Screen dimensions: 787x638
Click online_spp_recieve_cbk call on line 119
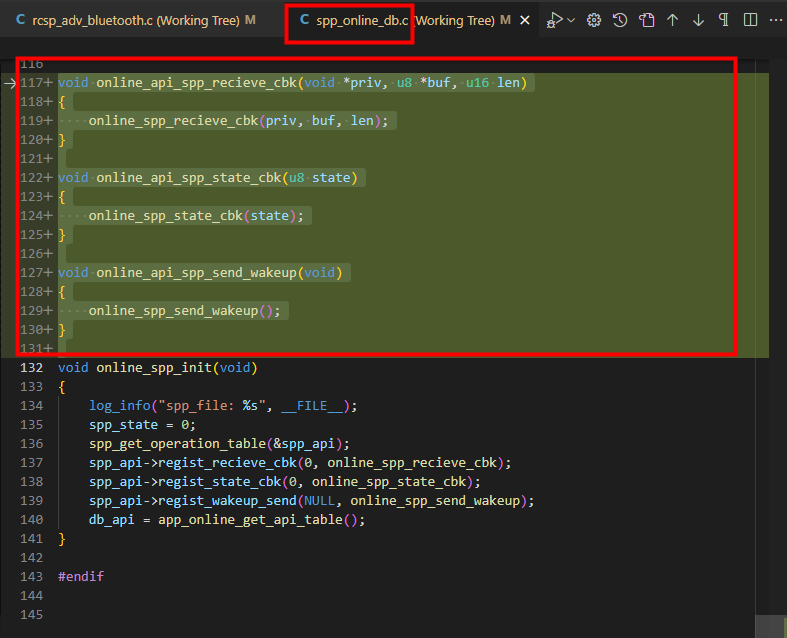click(174, 121)
